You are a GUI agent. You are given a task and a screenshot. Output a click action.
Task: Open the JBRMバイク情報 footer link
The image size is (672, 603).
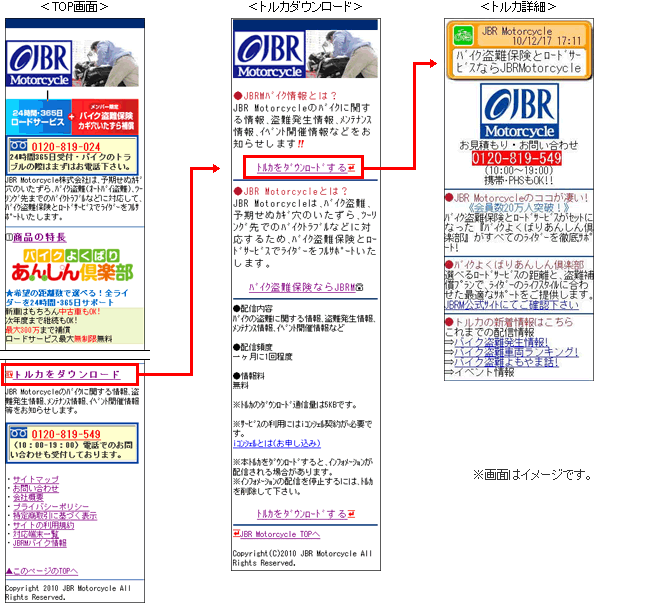[x=39, y=543]
